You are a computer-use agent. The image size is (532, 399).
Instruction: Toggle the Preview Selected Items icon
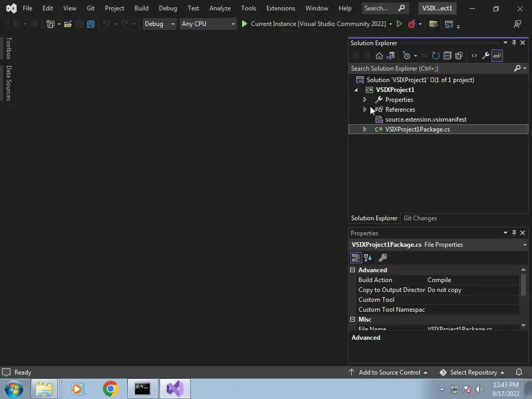coord(497,56)
